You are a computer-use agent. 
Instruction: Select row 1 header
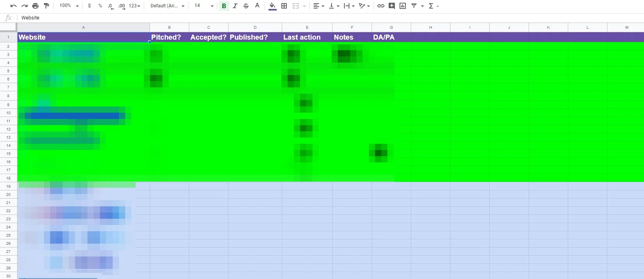(8, 37)
